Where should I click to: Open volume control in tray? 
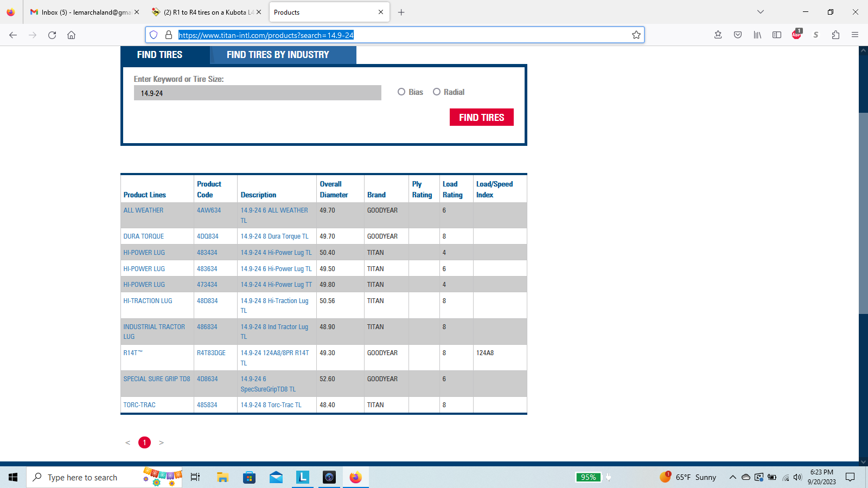tap(797, 477)
